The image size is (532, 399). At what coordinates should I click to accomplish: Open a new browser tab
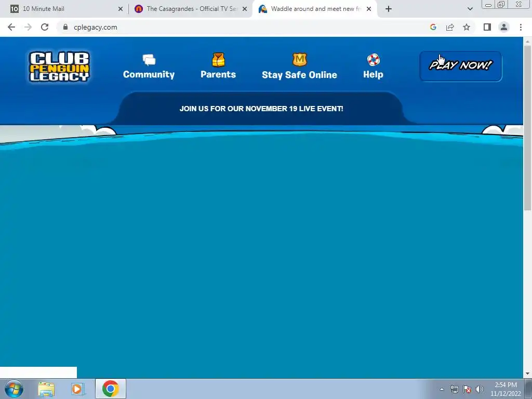tap(389, 9)
